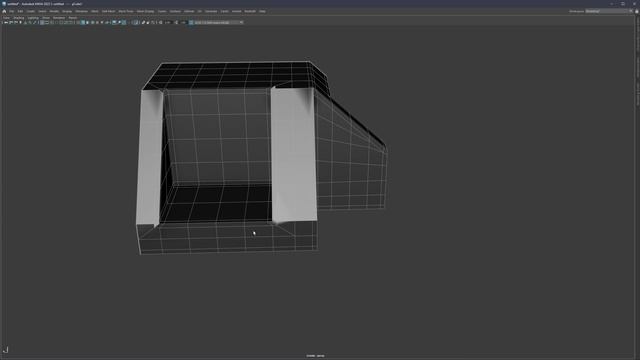Toggle the Lock Camera icon
This screenshot has width=640, height=360.
coord(11,22)
